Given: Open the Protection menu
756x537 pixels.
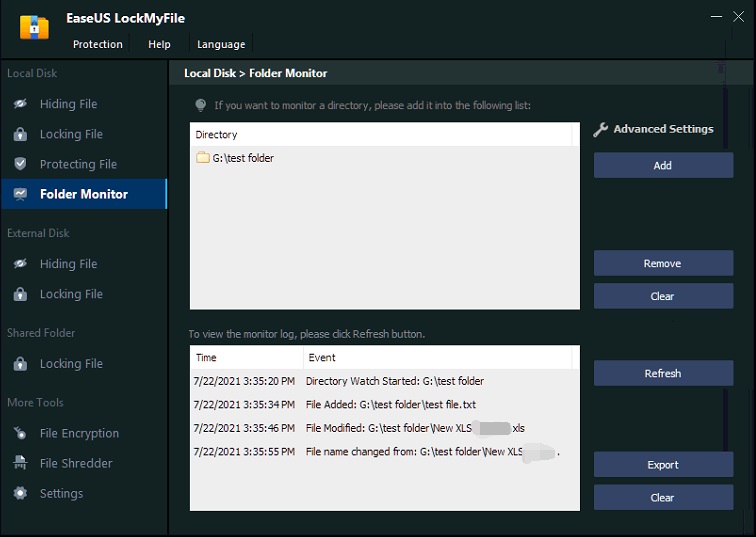Looking at the screenshot, I should [98, 44].
